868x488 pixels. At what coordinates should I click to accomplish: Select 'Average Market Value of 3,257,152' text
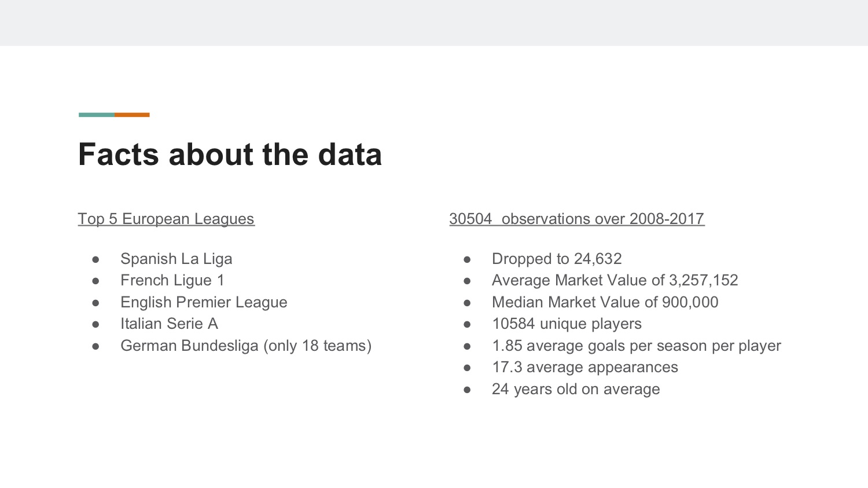615,280
